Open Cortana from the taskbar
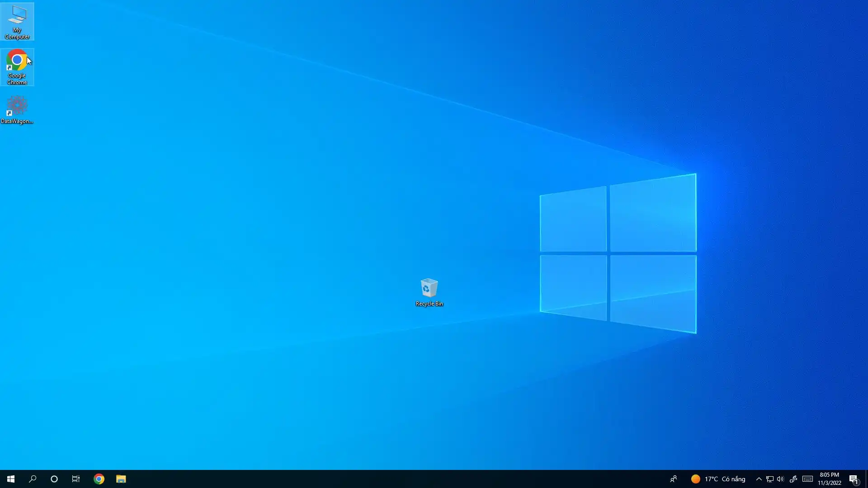 click(54, 479)
